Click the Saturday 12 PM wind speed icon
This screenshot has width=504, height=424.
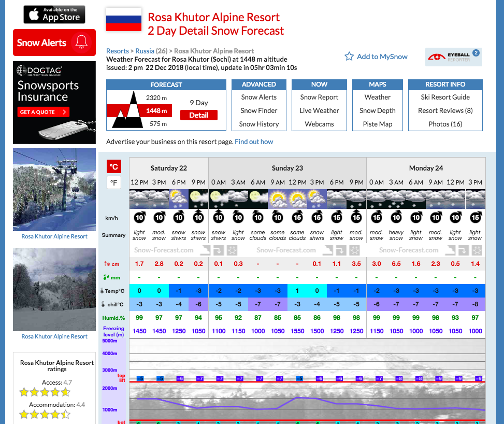click(x=139, y=217)
